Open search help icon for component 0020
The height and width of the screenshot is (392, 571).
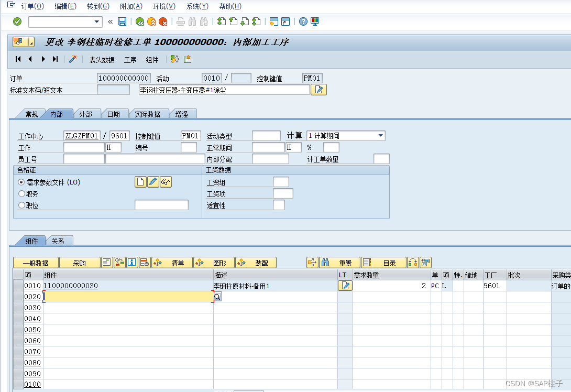pyautogui.click(x=217, y=297)
